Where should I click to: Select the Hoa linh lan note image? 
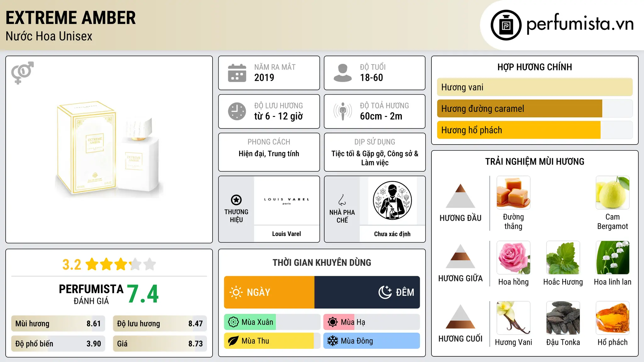[x=613, y=258]
